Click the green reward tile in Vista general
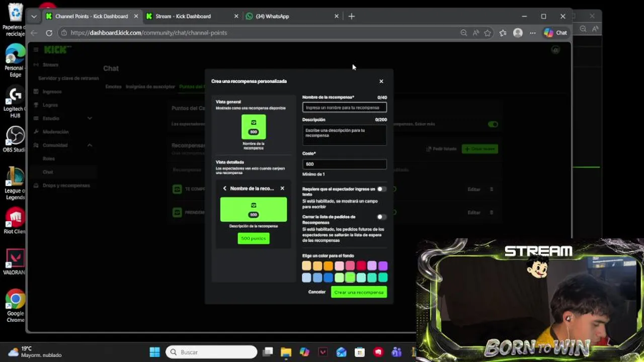The height and width of the screenshot is (362, 644). coord(254,127)
